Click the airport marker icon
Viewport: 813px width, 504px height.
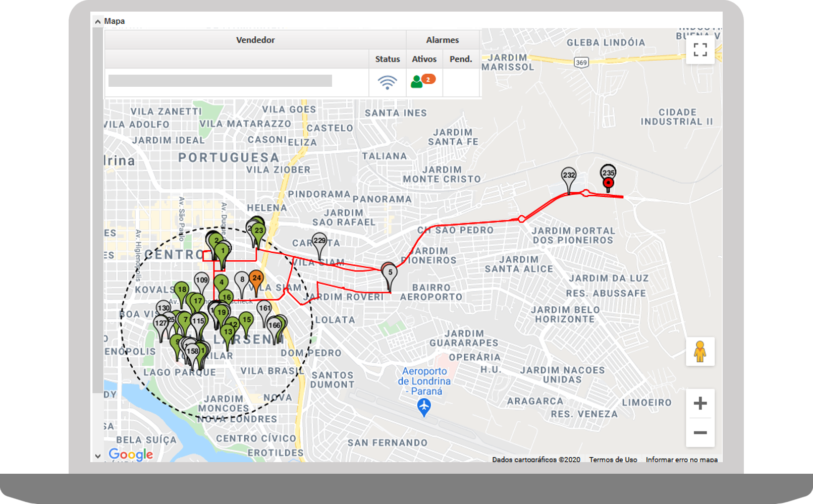coord(424,406)
